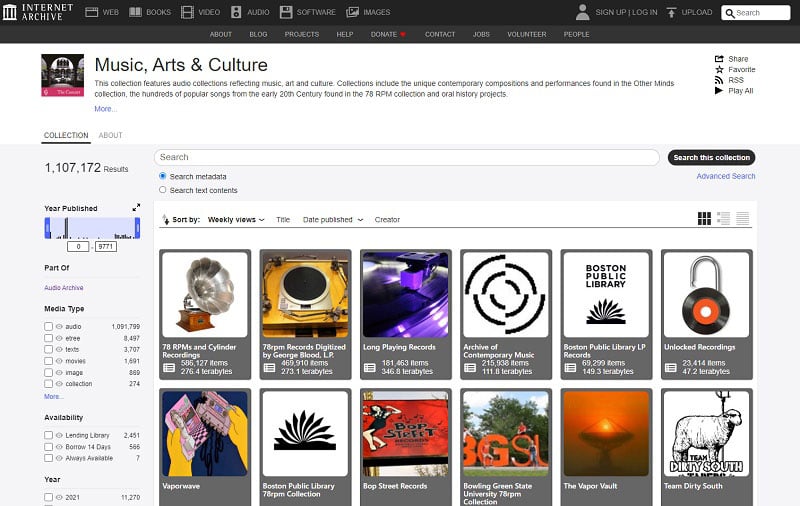The width and height of the screenshot is (800, 506).
Task: Check the movies media type checkbox
Action: point(48,361)
